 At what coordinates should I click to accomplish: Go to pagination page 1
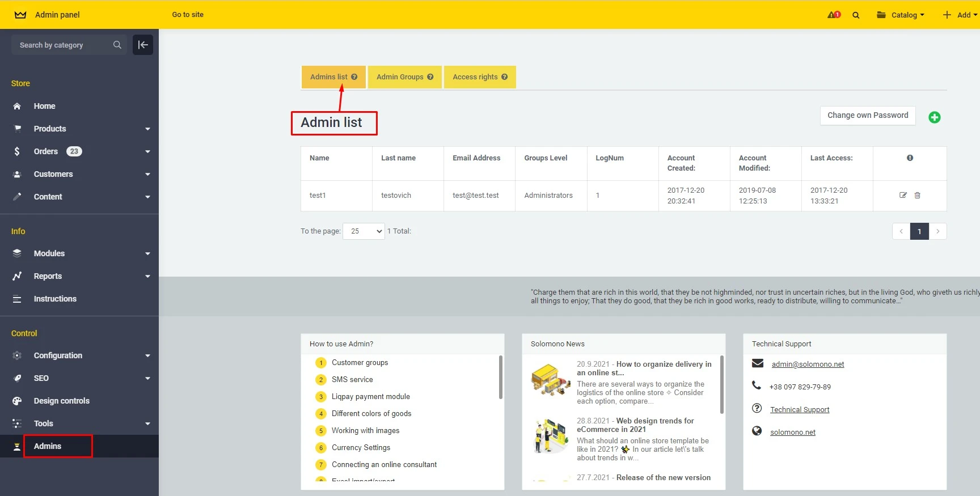(919, 231)
